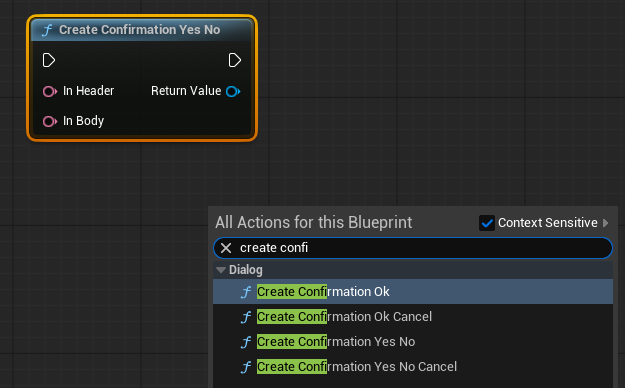The height and width of the screenshot is (388, 625).
Task: Choose Create Confirmation Yes No Cancel action
Action: pos(413,367)
